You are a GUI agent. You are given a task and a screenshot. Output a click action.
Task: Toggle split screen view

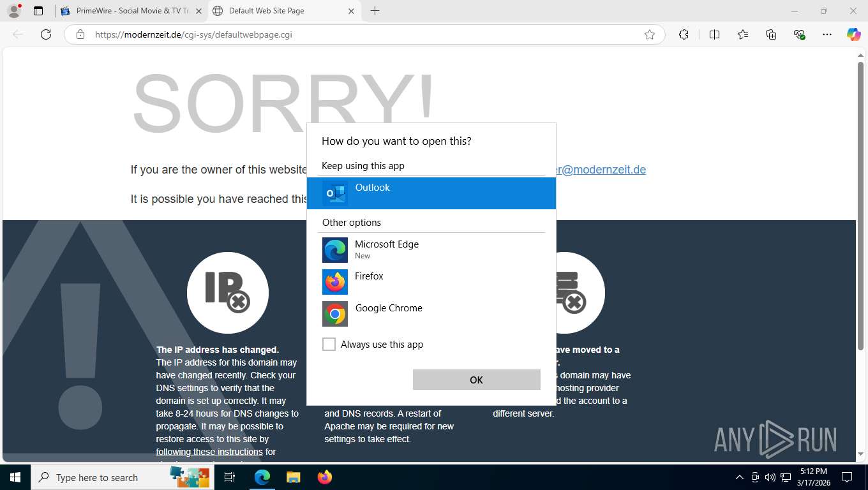click(x=714, y=34)
